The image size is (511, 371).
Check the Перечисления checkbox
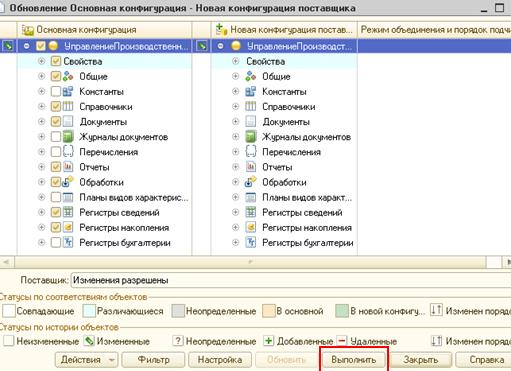coord(56,152)
